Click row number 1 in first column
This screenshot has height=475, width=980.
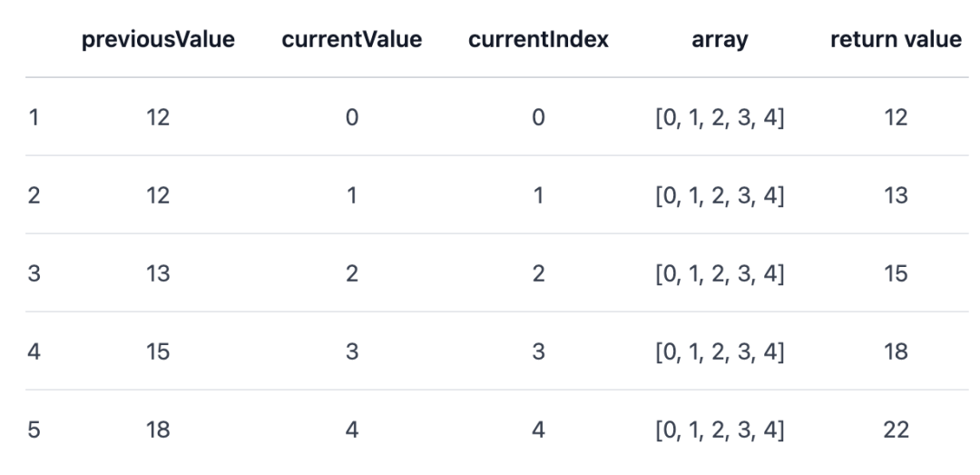[33, 117]
